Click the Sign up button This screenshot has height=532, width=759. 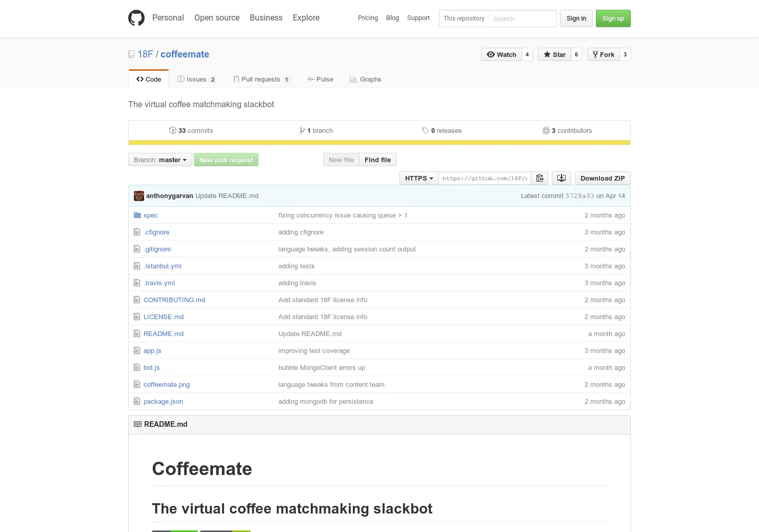click(613, 18)
